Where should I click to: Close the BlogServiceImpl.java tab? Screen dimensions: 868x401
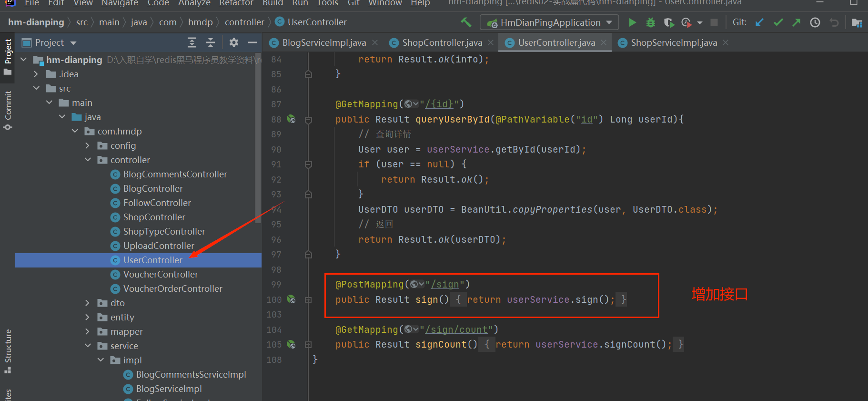pos(375,42)
